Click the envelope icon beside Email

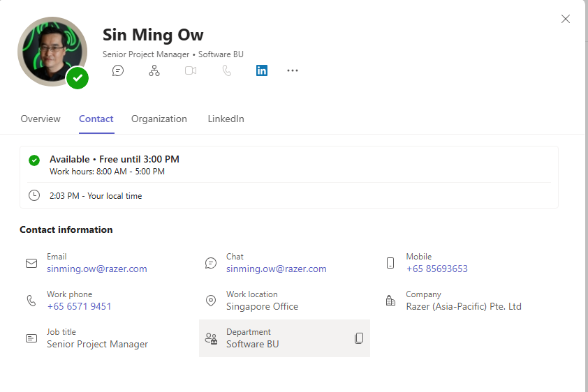(31, 263)
